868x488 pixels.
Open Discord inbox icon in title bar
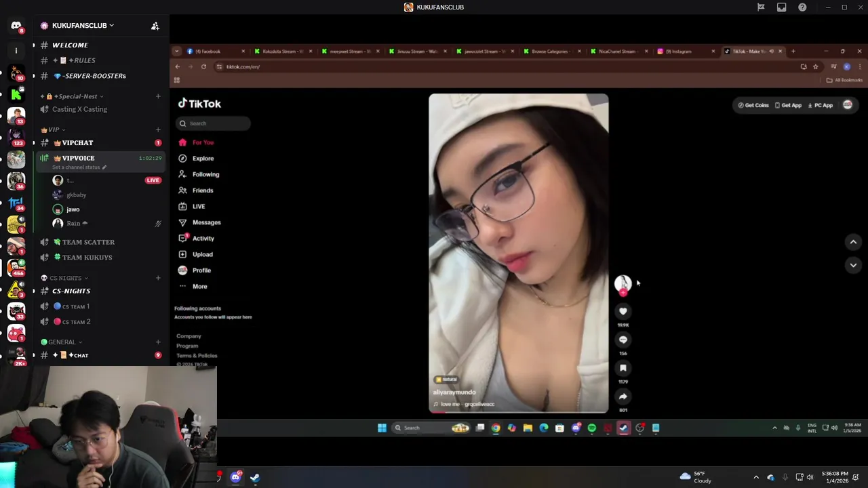[782, 7]
